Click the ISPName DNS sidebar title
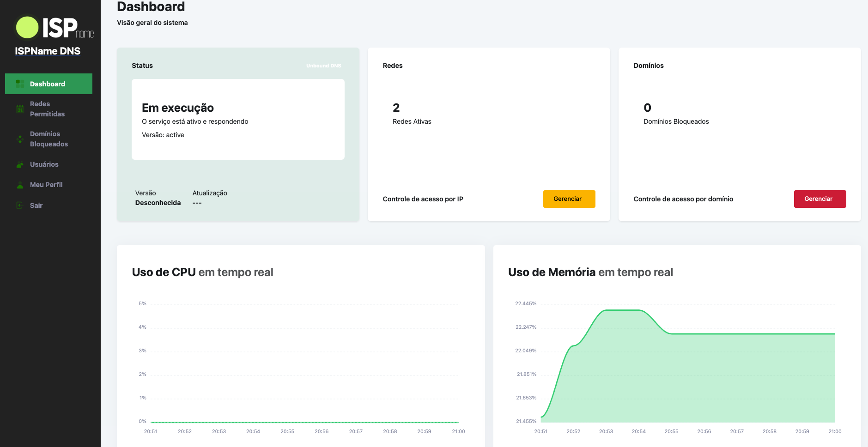868x447 pixels. tap(48, 51)
